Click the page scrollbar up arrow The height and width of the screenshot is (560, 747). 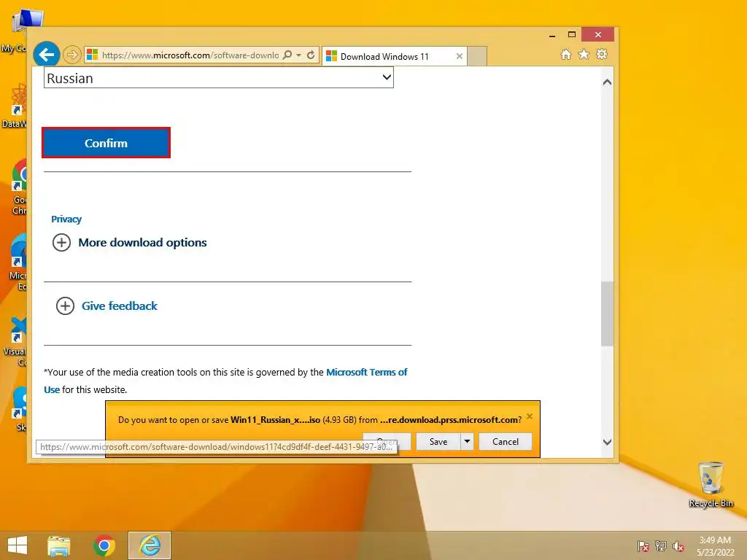point(607,82)
